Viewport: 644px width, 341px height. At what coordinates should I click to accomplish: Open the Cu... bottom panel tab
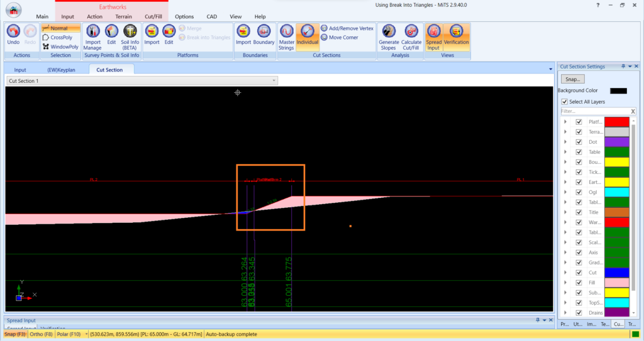click(618, 324)
